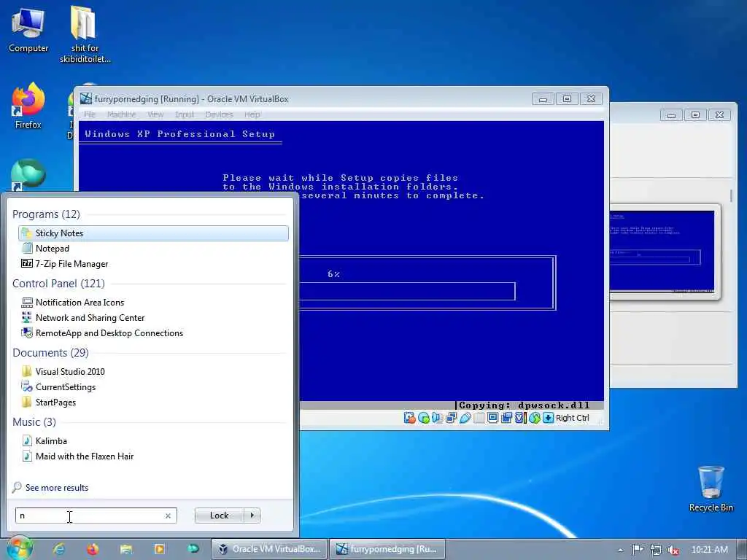Click the recording overlapping-screens icon in VM status bar
The height and width of the screenshot is (560, 747).
pyautogui.click(x=506, y=418)
